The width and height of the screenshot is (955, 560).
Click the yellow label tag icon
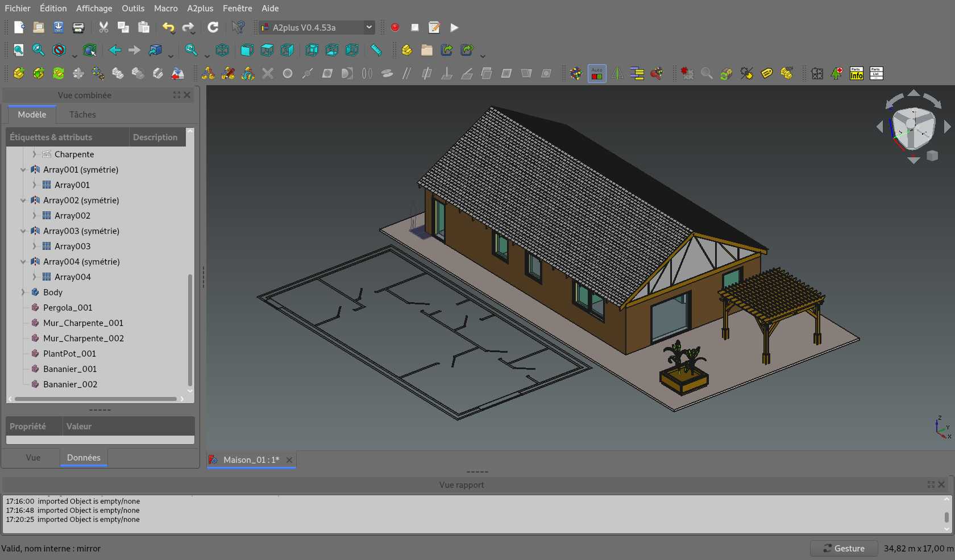pos(767,73)
